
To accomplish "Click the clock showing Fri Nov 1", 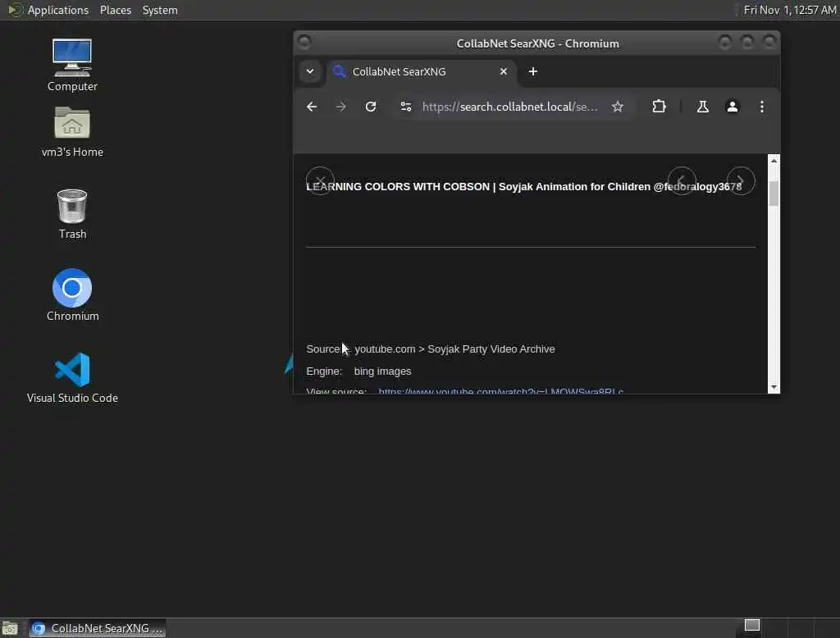I will (x=789, y=10).
